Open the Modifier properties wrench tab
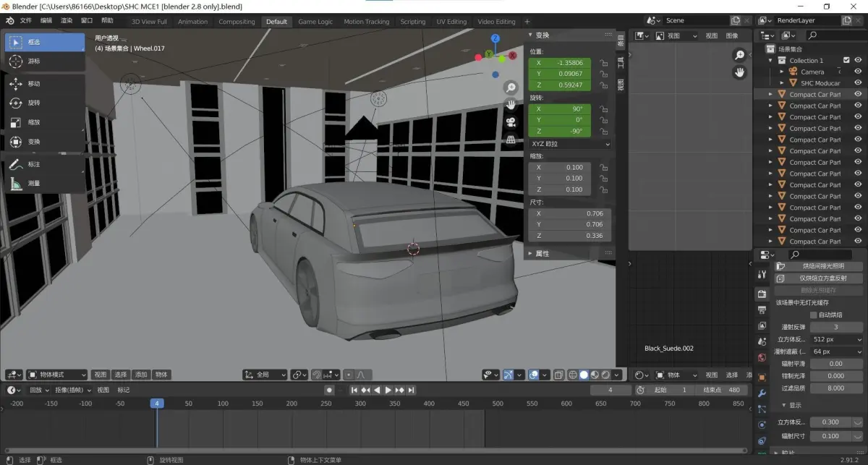The image size is (868, 465). click(762, 393)
